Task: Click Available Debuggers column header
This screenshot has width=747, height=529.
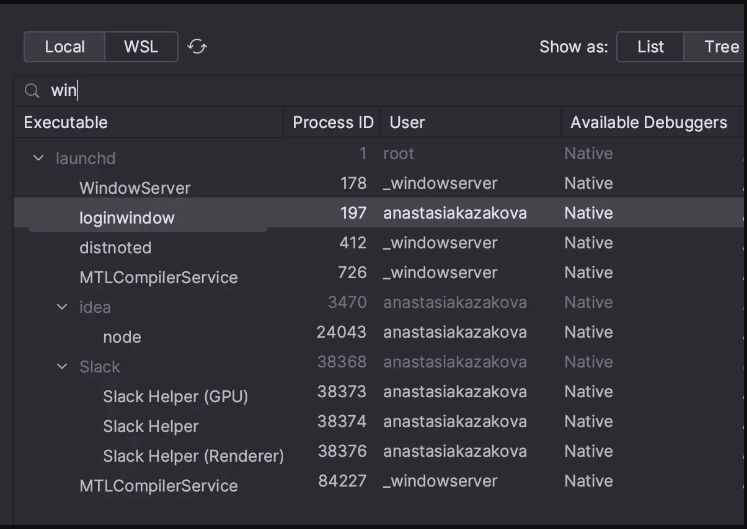Action: coord(648,122)
